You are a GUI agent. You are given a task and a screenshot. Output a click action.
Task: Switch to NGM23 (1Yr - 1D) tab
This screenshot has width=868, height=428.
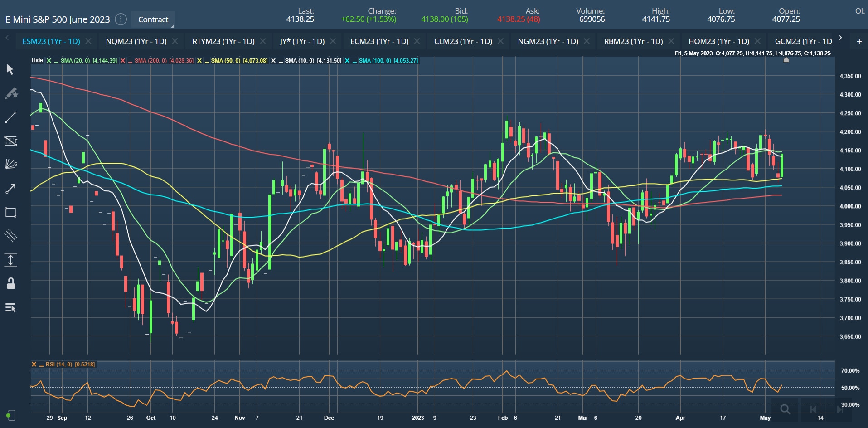click(x=548, y=41)
